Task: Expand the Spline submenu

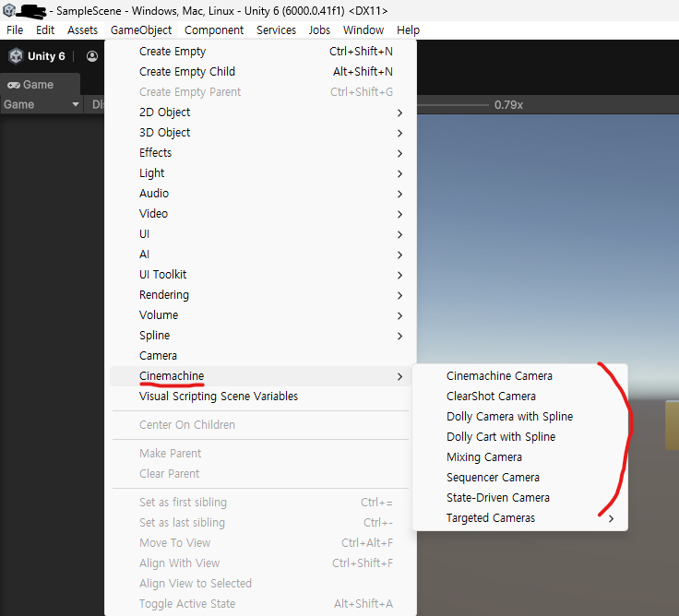Action: (x=263, y=336)
